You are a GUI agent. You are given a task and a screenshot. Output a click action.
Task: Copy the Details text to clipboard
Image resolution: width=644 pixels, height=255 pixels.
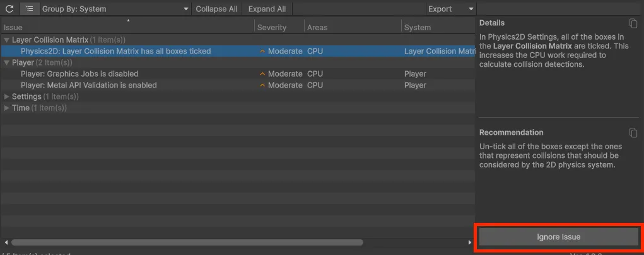click(x=633, y=23)
